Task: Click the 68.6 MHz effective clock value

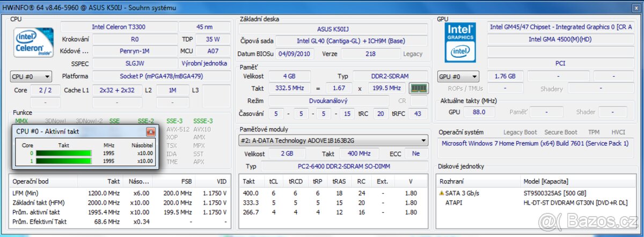Action: [107, 221]
